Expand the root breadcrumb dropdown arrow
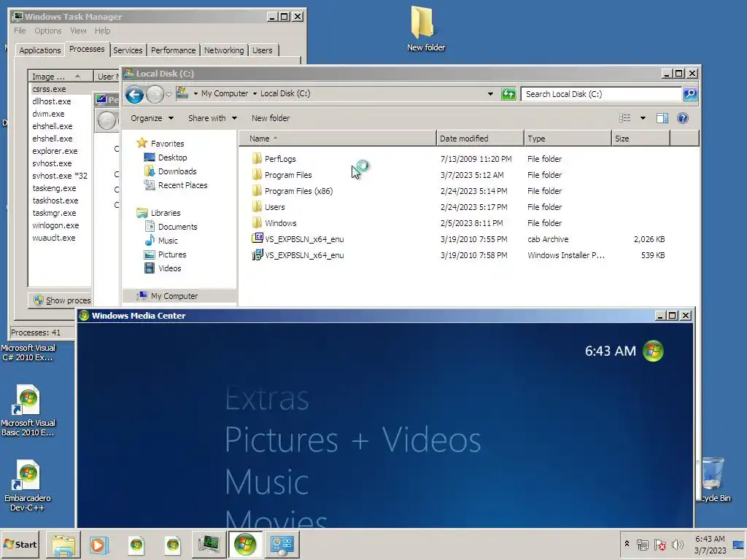The width and height of the screenshot is (747, 560). pyautogui.click(x=196, y=94)
